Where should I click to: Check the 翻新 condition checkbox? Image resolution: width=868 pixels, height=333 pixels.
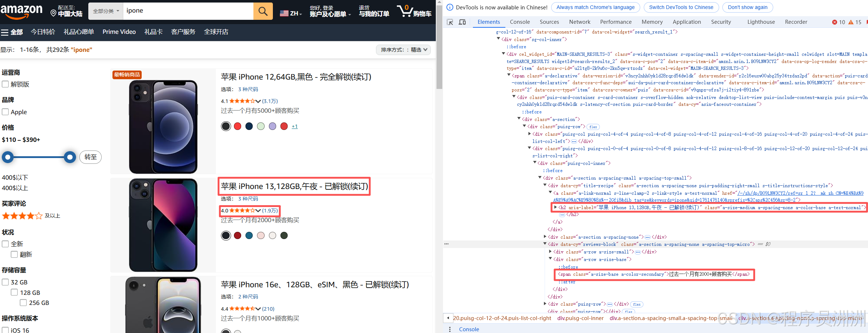[14, 255]
